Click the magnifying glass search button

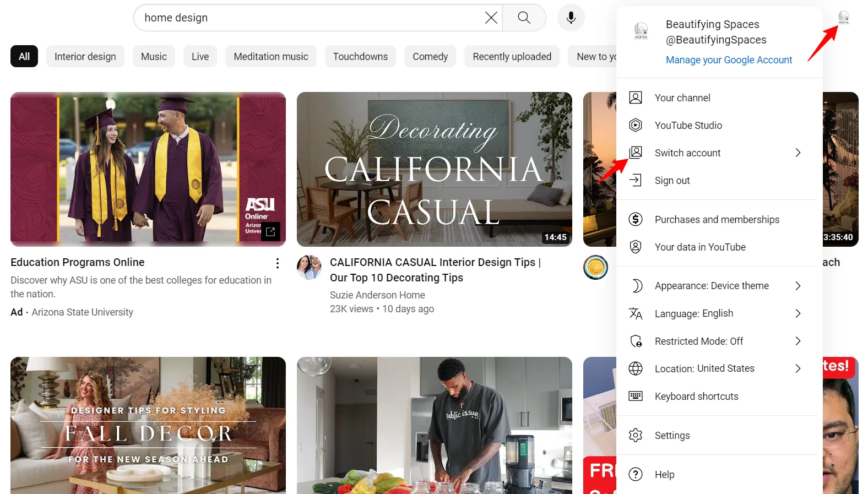(524, 18)
